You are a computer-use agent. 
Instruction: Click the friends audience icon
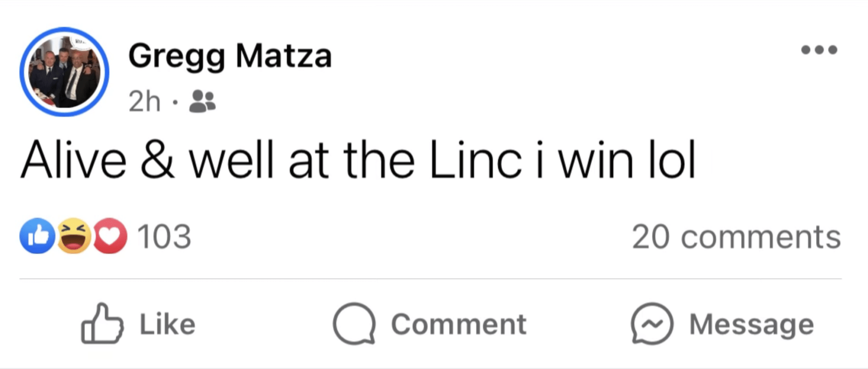pyautogui.click(x=202, y=101)
